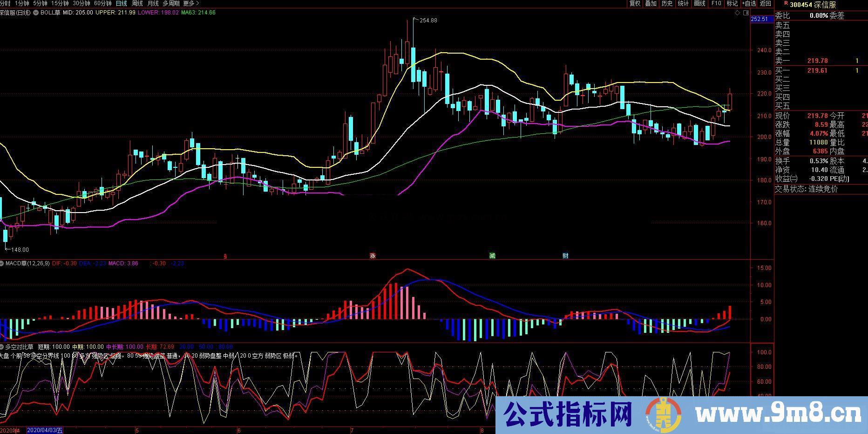Click the 返回 back button
This screenshot has width=868, height=434.
tap(766, 3)
